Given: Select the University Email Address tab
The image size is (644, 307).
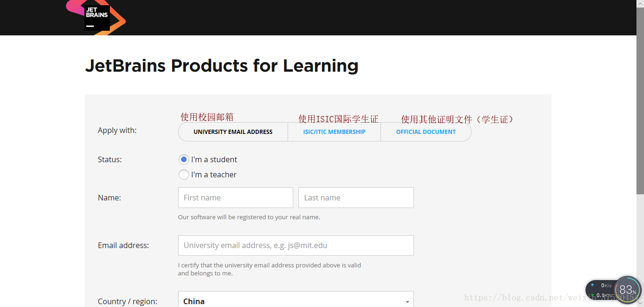Looking at the screenshot, I should (x=233, y=132).
